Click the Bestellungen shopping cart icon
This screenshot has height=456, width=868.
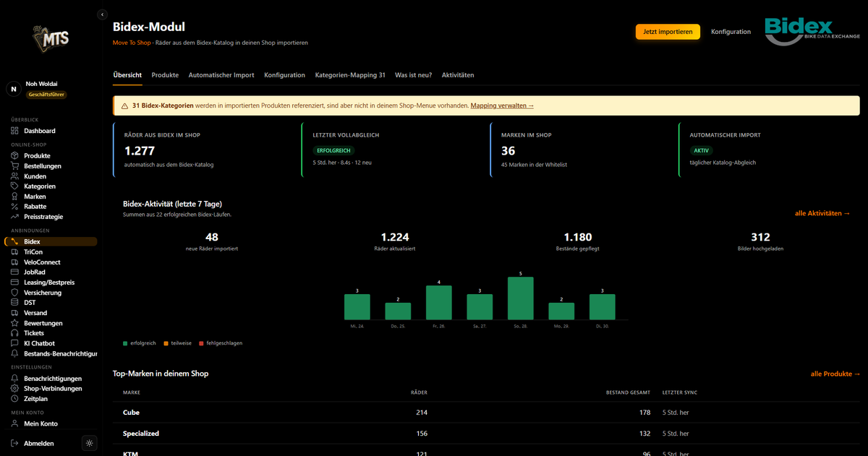pyautogui.click(x=15, y=166)
